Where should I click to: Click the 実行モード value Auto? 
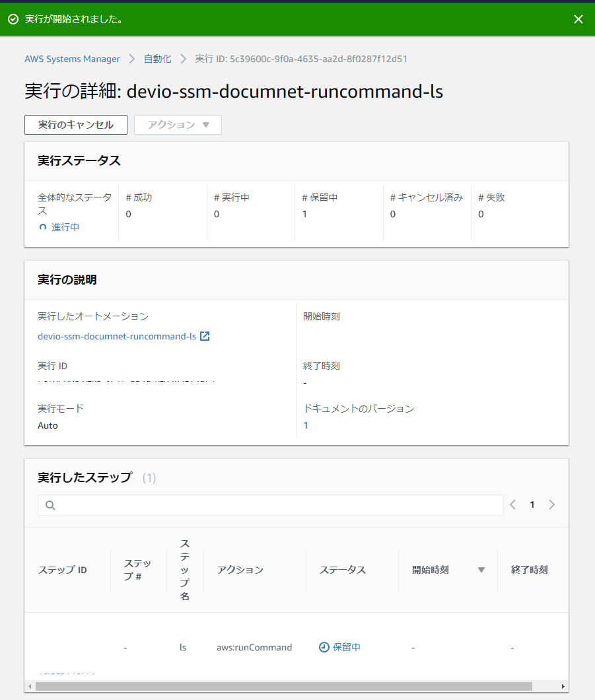(48, 425)
